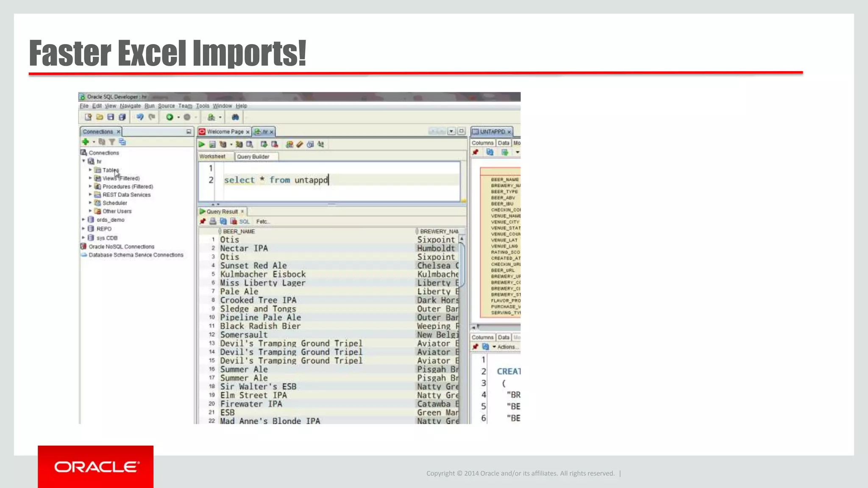Click the SQL History icon
This screenshot has width=868, height=488.
coord(310,144)
